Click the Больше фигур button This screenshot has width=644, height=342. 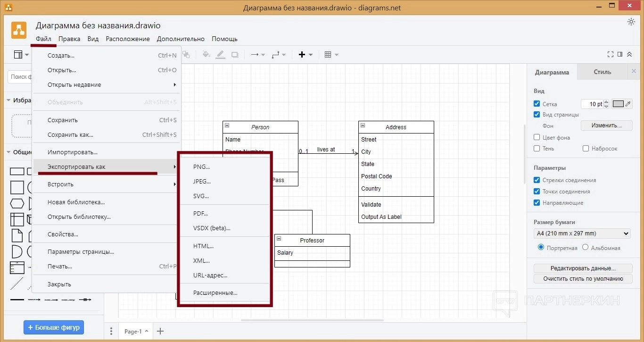tap(53, 327)
